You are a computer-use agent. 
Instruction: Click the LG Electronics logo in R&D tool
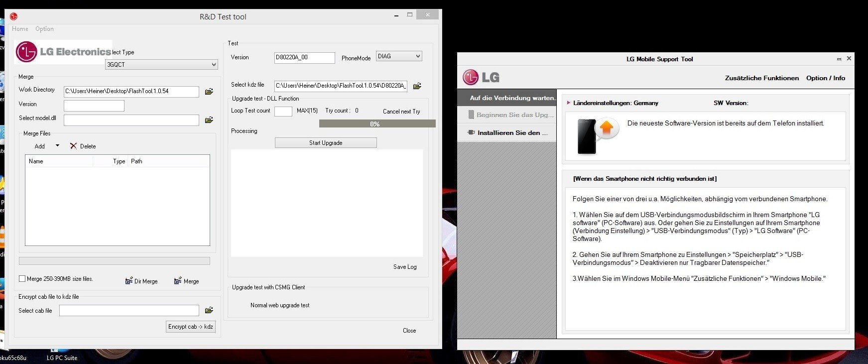[63, 51]
